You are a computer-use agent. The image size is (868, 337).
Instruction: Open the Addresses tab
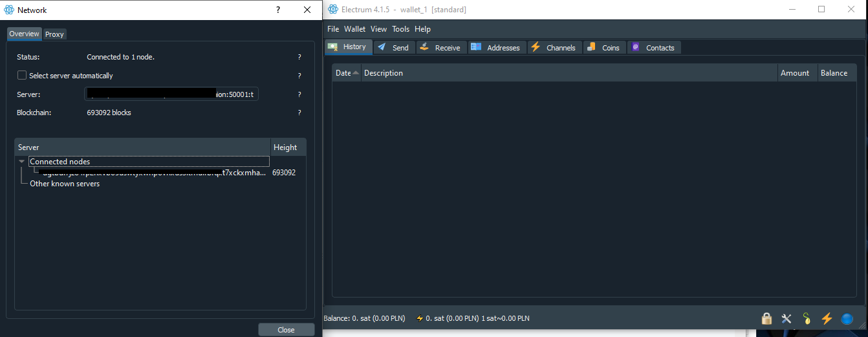496,47
